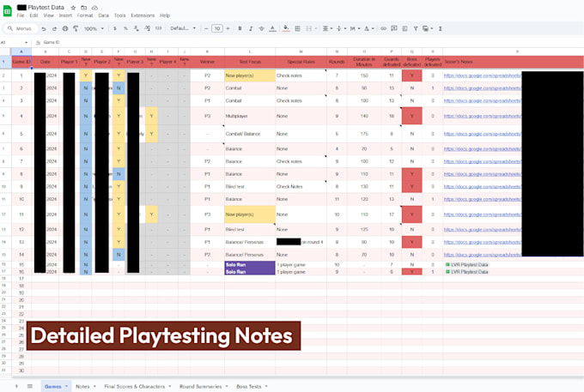Open the Games sheet tab menu arrow
This screenshot has height=392, width=584.
67,386
